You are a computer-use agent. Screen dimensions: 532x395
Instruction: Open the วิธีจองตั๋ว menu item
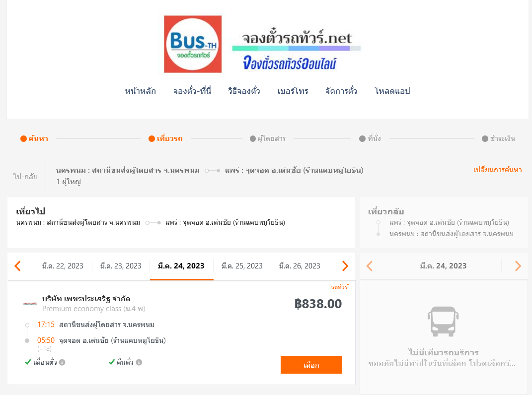click(x=244, y=91)
